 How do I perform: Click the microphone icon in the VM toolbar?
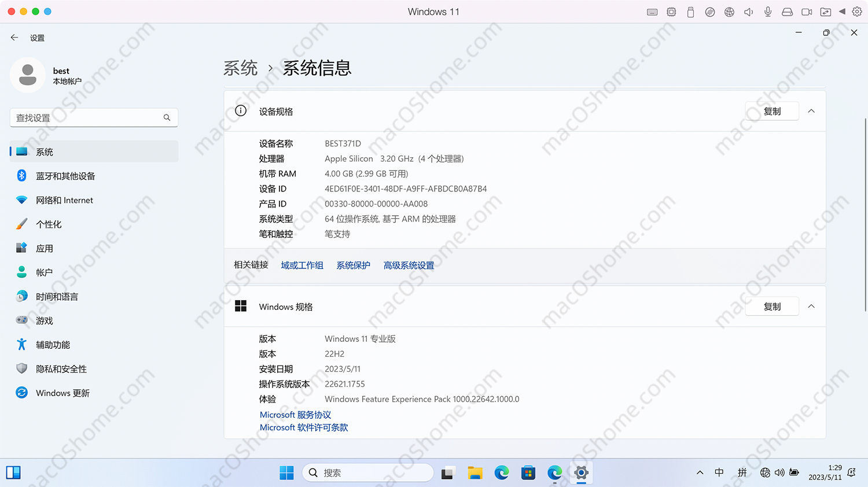pos(768,11)
